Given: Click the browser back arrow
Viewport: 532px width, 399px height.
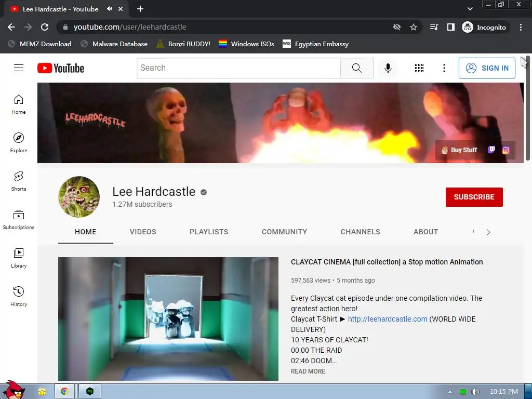Looking at the screenshot, I should tap(11, 27).
